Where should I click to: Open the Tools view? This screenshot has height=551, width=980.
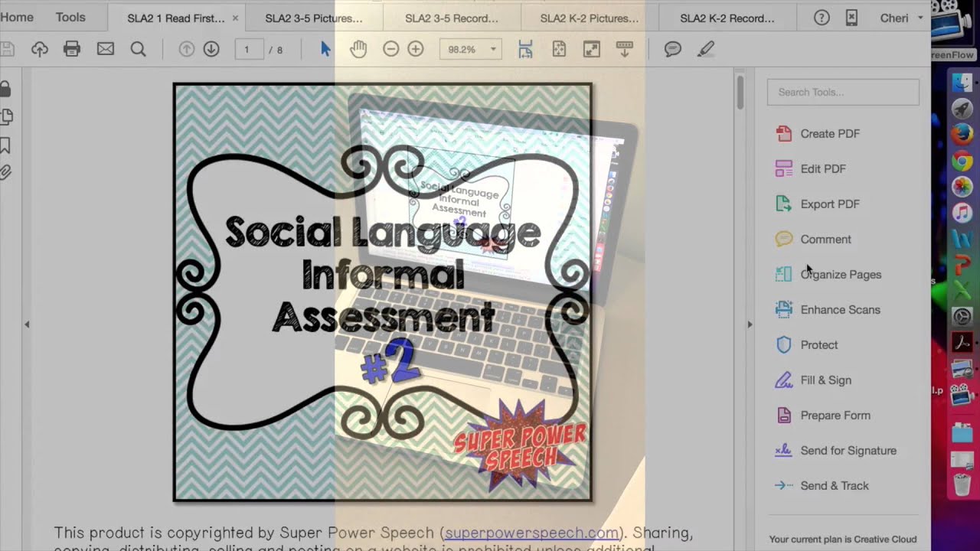pos(70,17)
